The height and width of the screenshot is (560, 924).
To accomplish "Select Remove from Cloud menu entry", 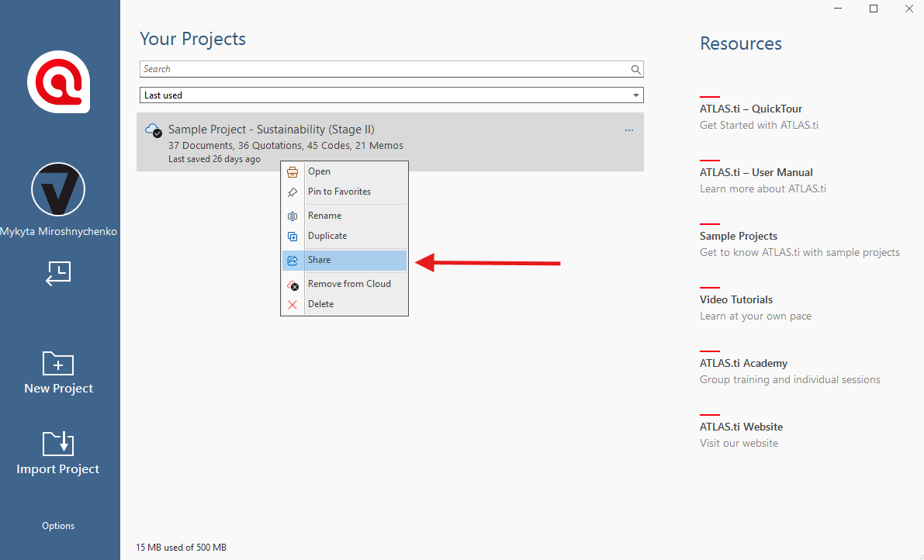I will pyautogui.click(x=344, y=284).
